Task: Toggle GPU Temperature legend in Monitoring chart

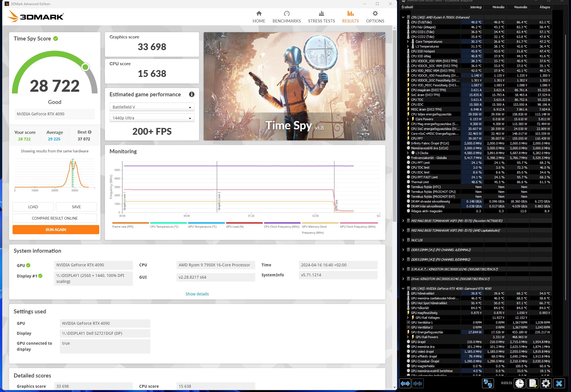Action: pos(206,225)
